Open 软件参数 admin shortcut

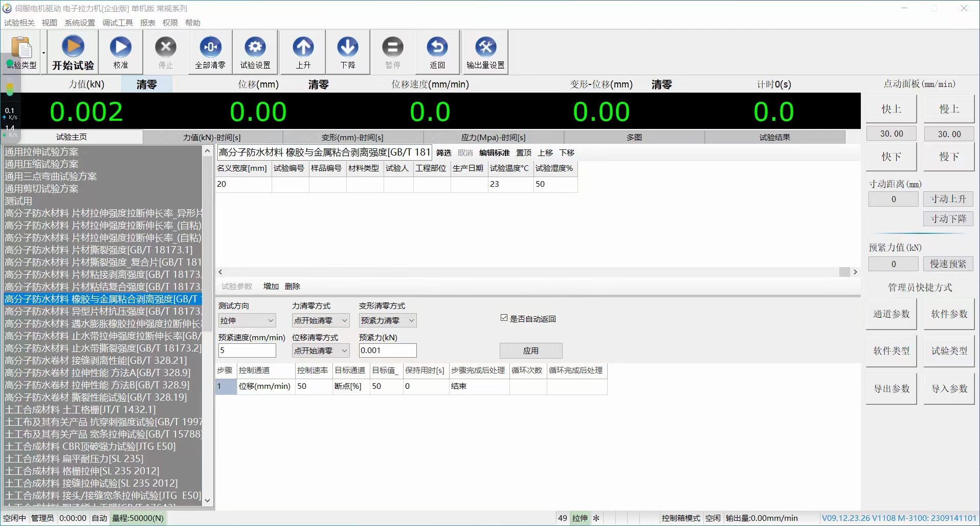pyautogui.click(x=949, y=314)
